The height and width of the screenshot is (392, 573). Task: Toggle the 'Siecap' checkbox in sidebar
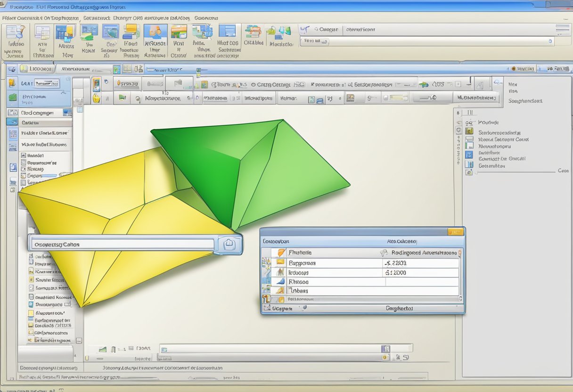[23, 169]
